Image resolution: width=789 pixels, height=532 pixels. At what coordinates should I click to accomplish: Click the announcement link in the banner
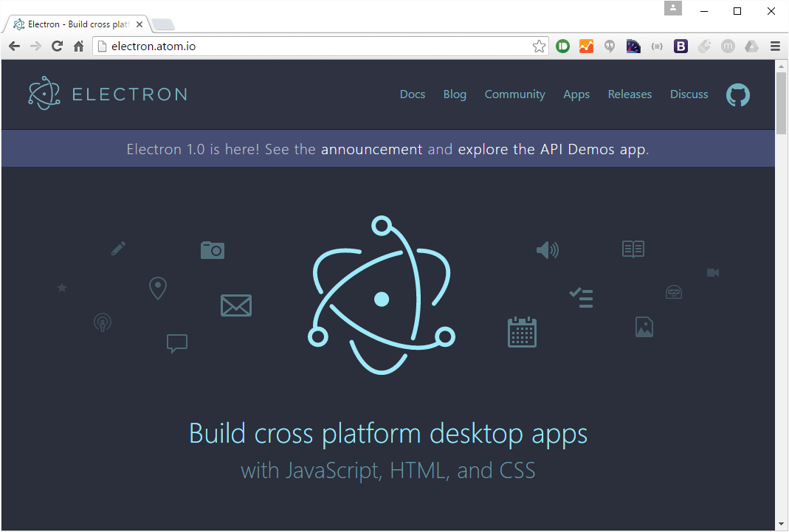pos(370,149)
